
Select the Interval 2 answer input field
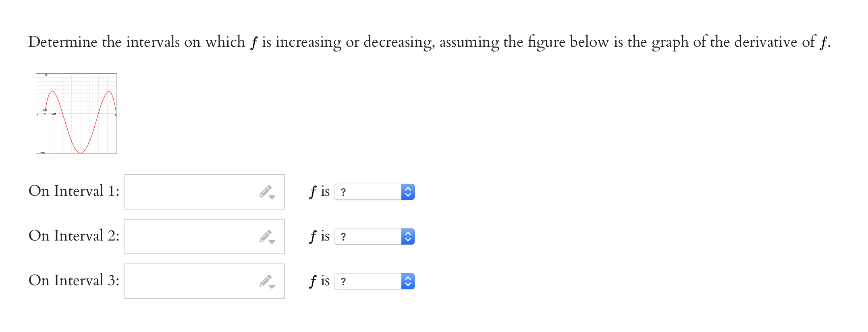tap(189, 237)
